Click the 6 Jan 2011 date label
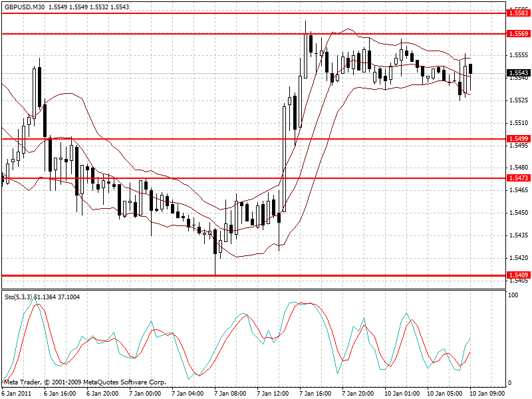Viewport: 532px width, 399px height. click(17, 394)
